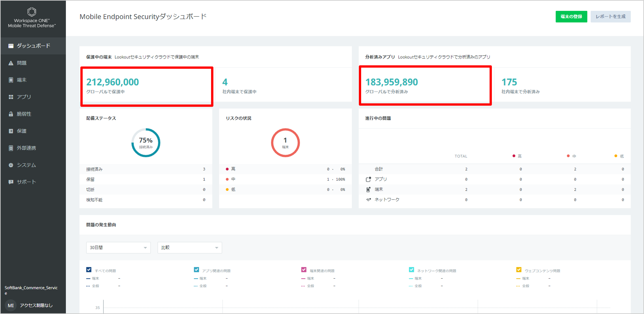Toggle 端末関連の問題 checkbox
Image resolution: width=644 pixels, height=314 pixels.
(x=304, y=270)
